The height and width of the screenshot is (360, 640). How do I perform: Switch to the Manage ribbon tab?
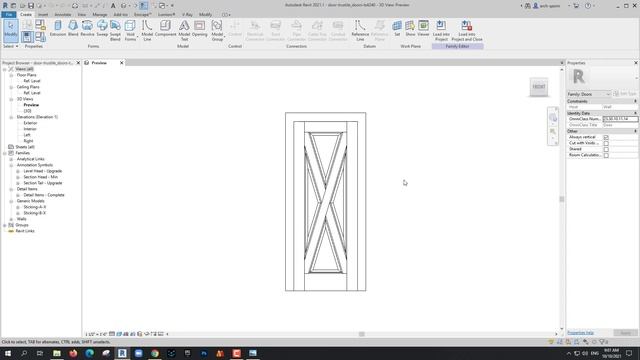click(100, 14)
